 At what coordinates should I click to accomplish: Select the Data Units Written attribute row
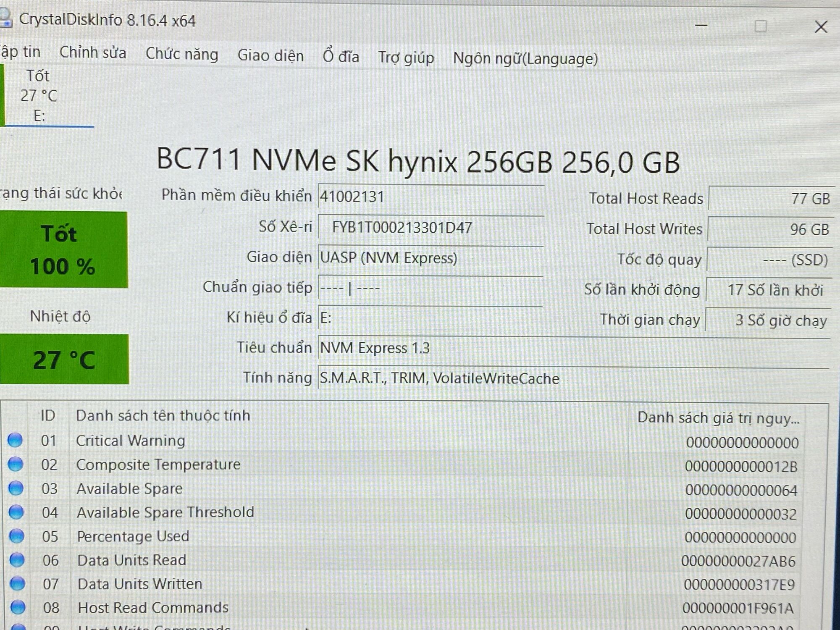coord(403,584)
